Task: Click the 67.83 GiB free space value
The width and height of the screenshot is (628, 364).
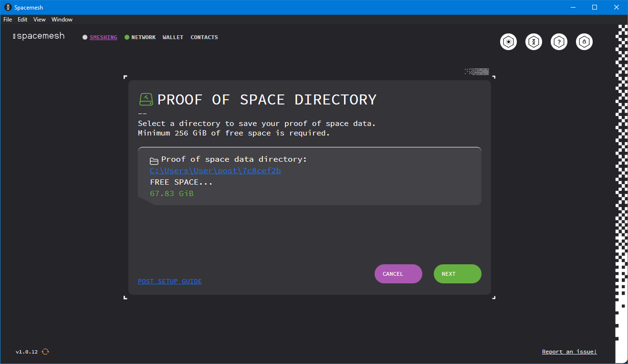Action: [x=172, y=194]
